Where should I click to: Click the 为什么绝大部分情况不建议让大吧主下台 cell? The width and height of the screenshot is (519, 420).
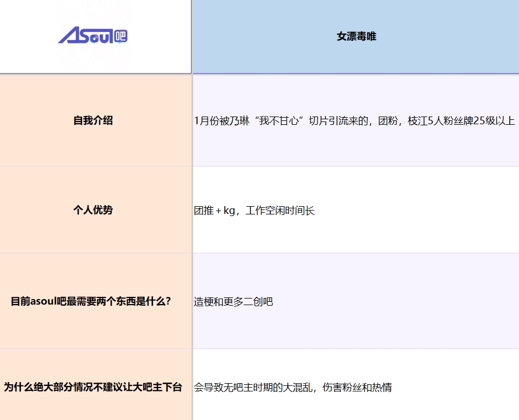click(x=96, y=385)
